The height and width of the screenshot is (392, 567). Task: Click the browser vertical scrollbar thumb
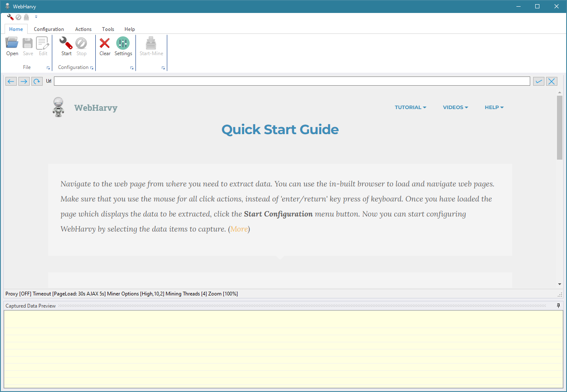coord(559,127)
